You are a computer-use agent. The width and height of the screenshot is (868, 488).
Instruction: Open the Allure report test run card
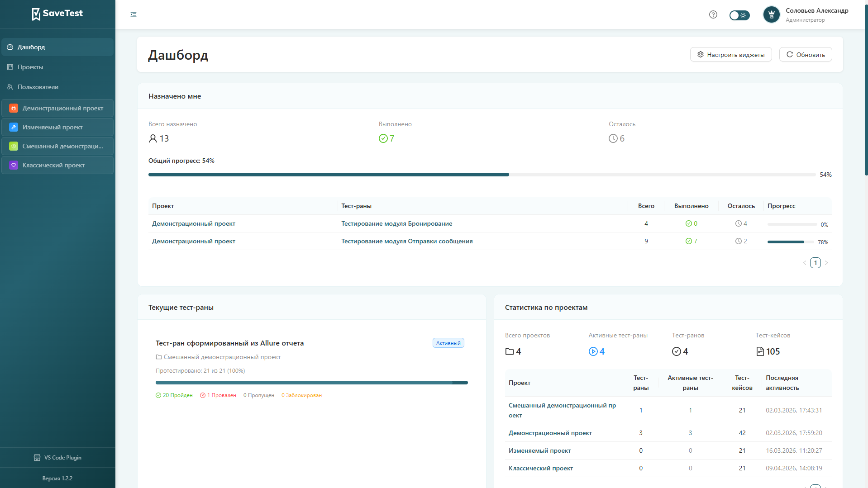(229, 343)
